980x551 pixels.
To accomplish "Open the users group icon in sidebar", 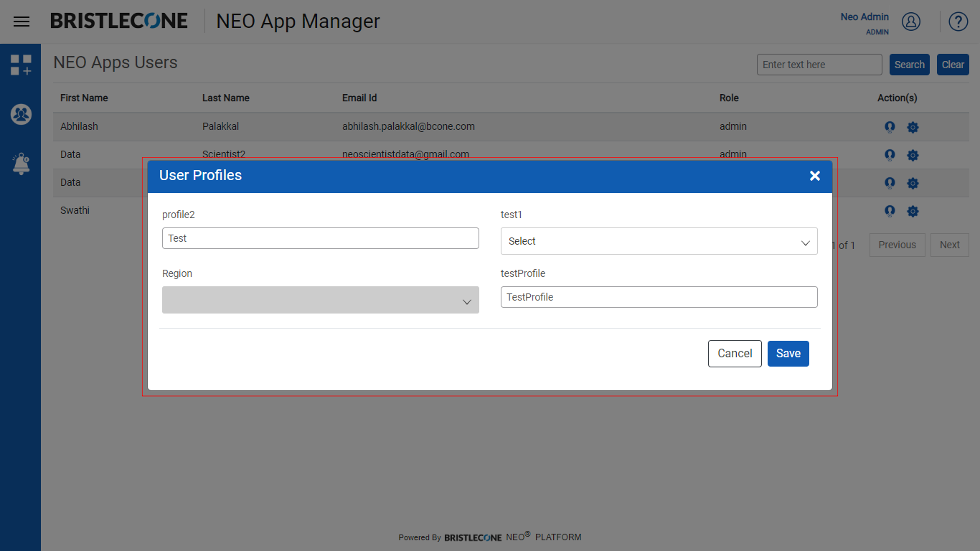I will tap(21, 114).
